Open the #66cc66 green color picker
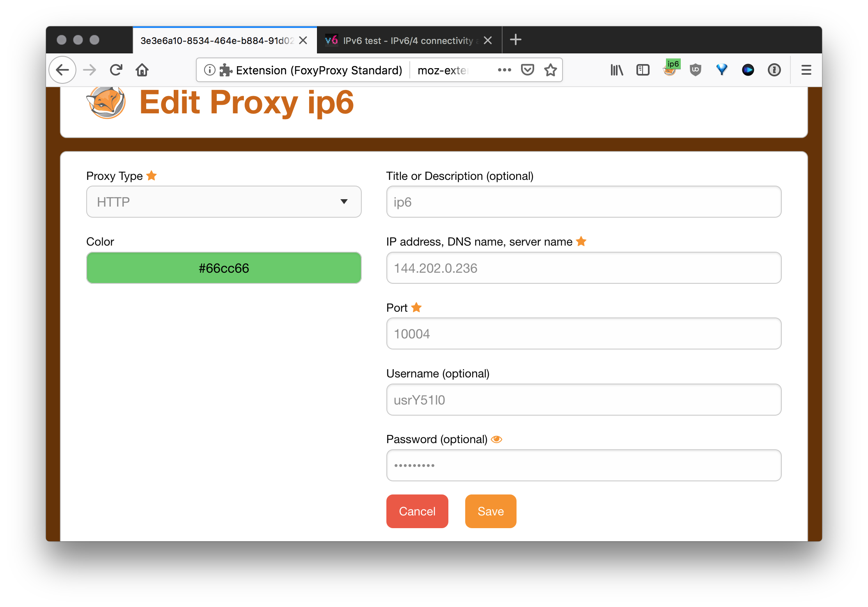 click(224, 268)
